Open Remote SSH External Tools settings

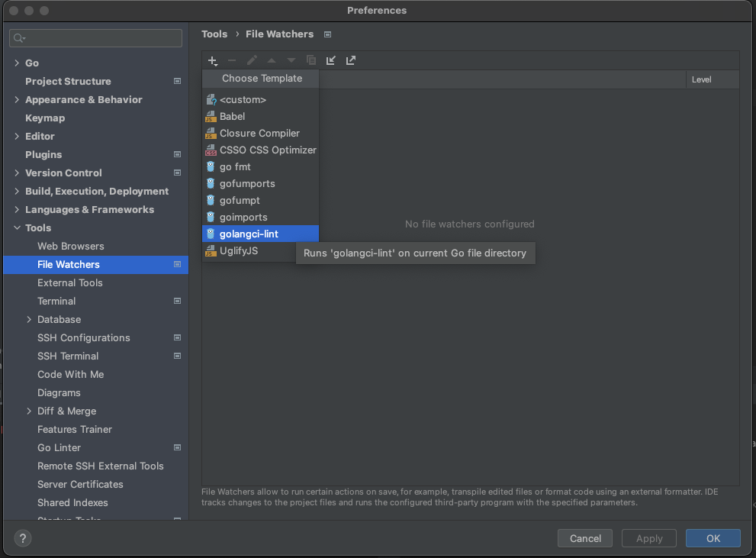pos(100,466)
